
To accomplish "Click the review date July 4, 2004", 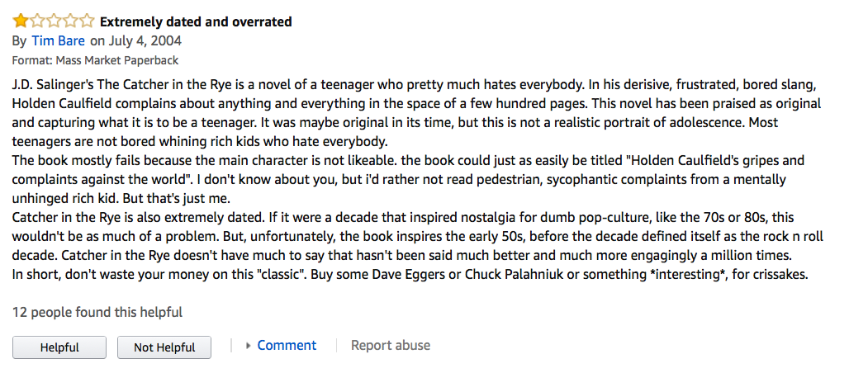I will point(144,41).
